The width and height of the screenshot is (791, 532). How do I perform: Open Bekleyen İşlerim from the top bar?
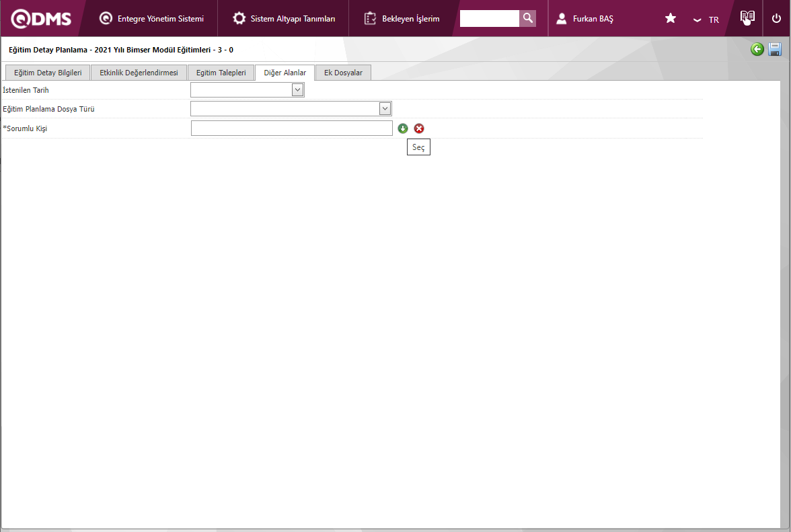pos(402,19)
